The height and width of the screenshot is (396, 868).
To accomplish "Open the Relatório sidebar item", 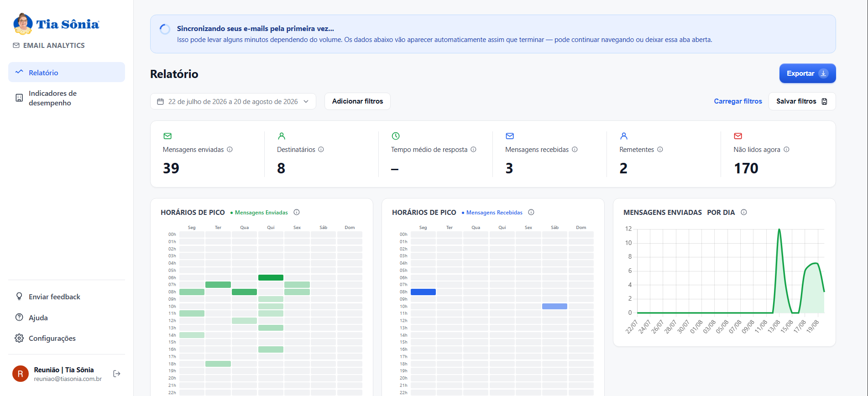I will click(x=67, y=73).
